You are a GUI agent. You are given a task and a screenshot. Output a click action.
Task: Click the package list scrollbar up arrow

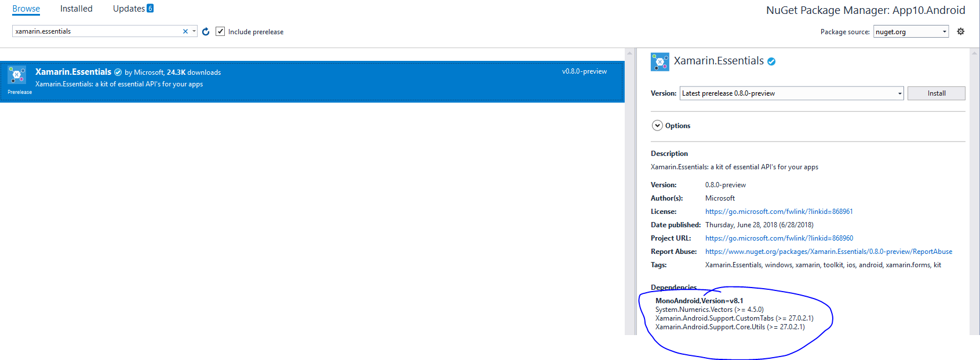[629, 53]
